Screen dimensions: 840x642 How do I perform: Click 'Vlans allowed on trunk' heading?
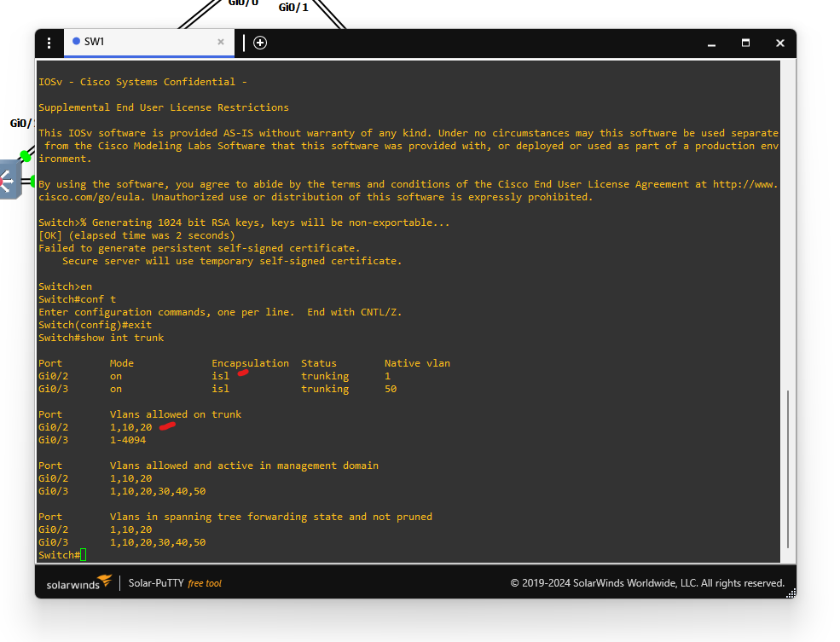coord(175,414)
